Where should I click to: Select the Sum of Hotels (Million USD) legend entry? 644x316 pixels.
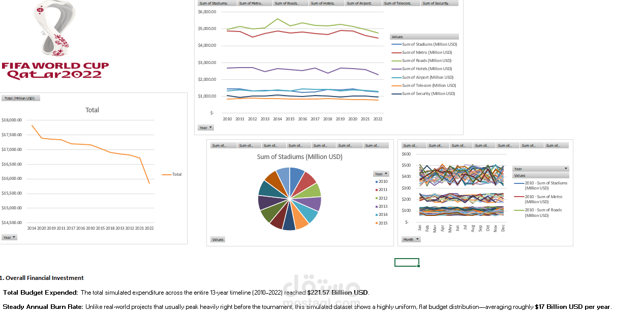click(x=421, y=69)
